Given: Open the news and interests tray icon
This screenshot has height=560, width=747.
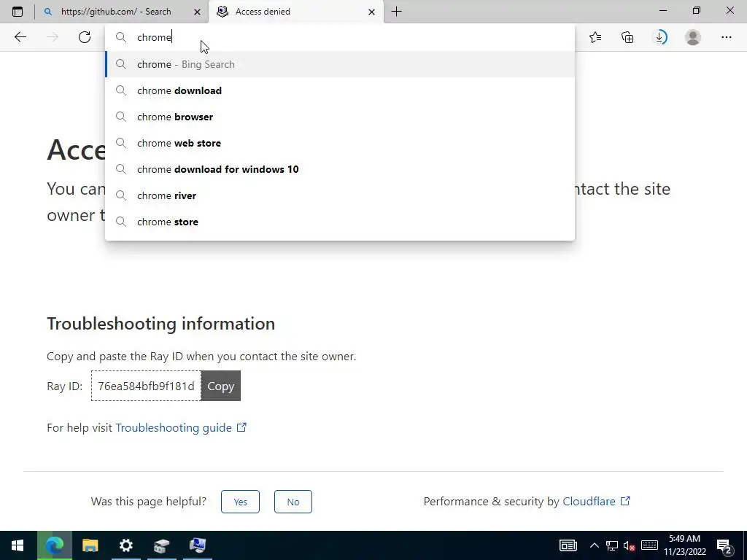Looking at the screenshot, I should 568,545.
